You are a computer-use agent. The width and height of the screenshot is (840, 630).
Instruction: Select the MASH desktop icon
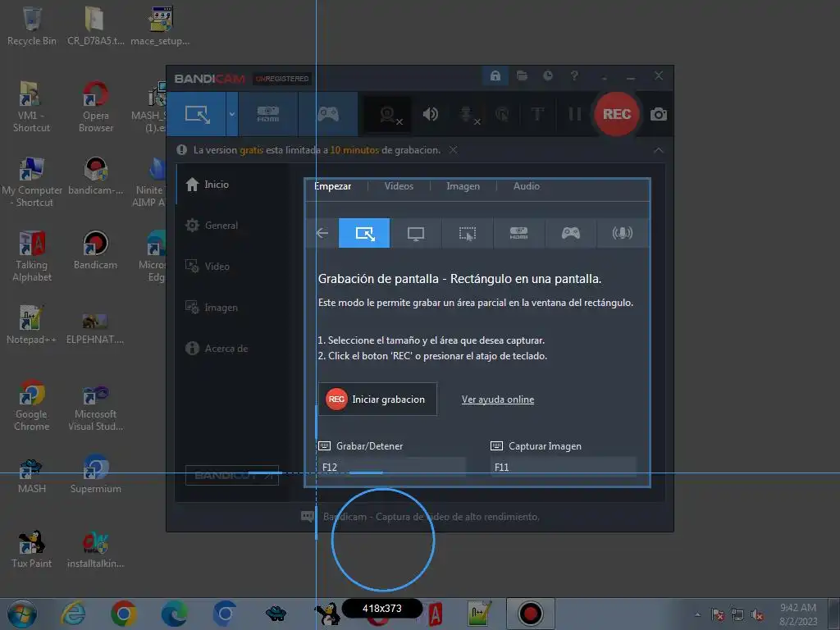pos(32,475)
